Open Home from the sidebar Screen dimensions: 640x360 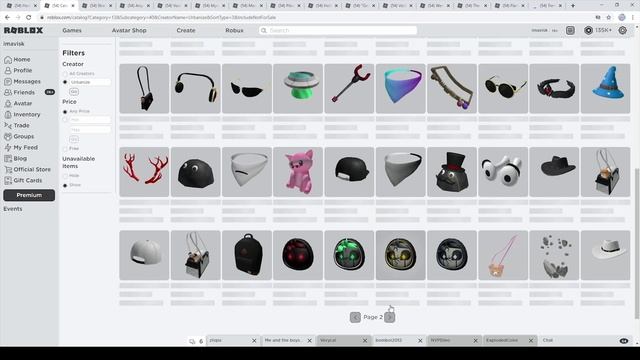17,60
